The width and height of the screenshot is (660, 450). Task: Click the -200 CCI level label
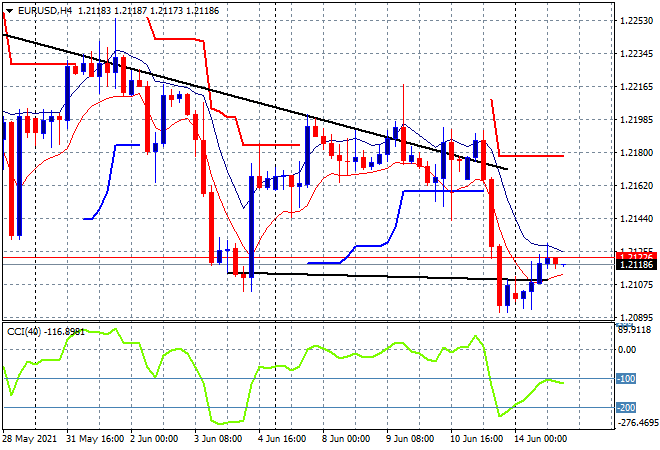626,407
